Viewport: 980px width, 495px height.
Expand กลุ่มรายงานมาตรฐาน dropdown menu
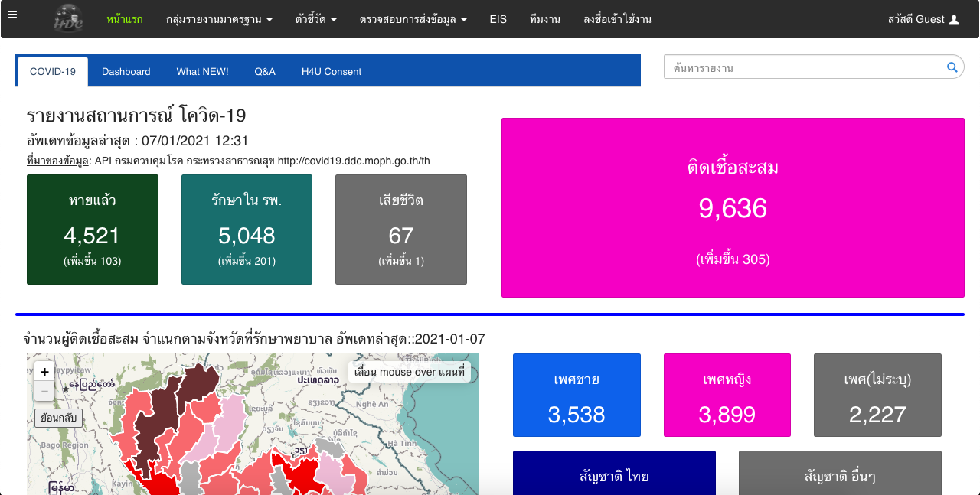click(x=219, y=20)
